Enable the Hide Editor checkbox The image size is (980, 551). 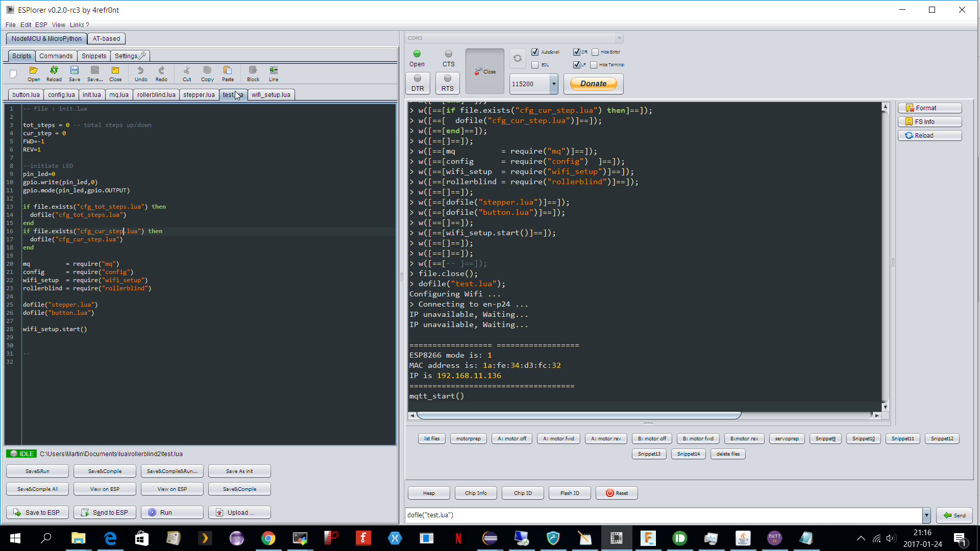coord(595,52)
